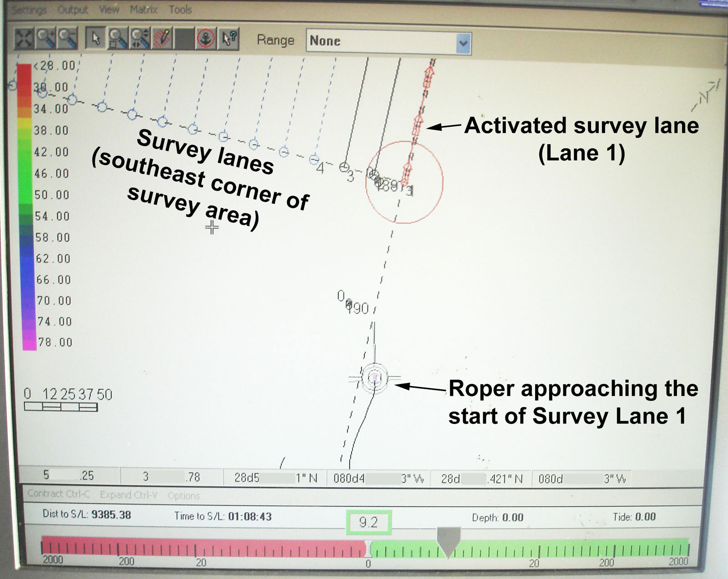The image size is (728, 579).
Task: Click the Depth 0.00 readout
Action: point(497,518)
